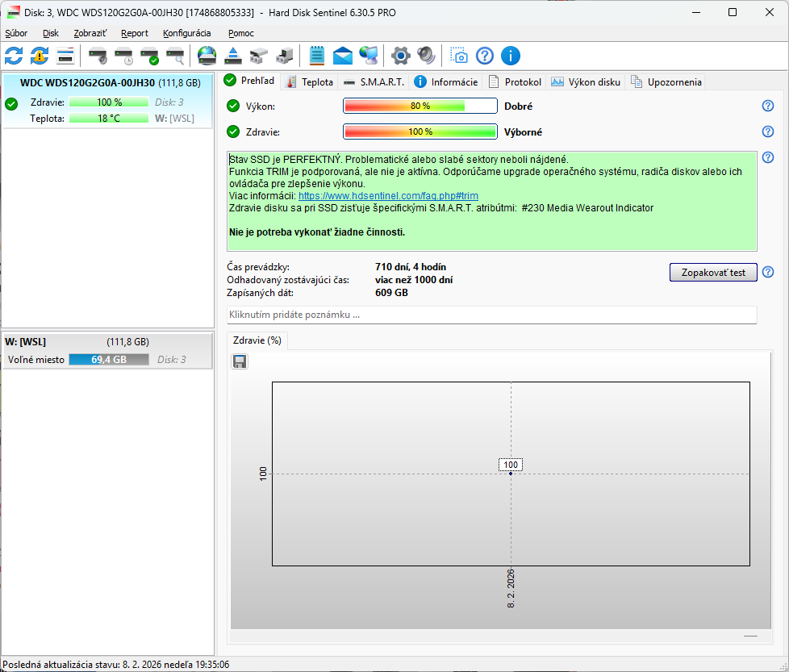Open the Disk menu
The width and height of the screenshot is (789, 672).
(50, 33)
